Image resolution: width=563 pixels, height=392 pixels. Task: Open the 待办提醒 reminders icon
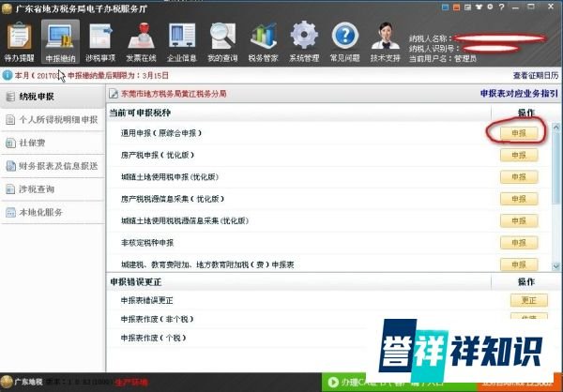point(20,41)
